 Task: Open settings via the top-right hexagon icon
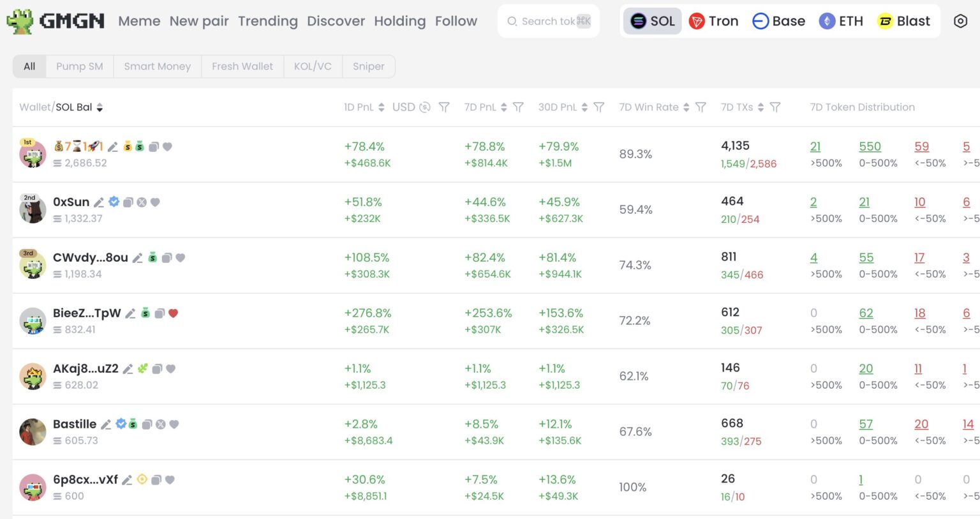pos(960,21)
